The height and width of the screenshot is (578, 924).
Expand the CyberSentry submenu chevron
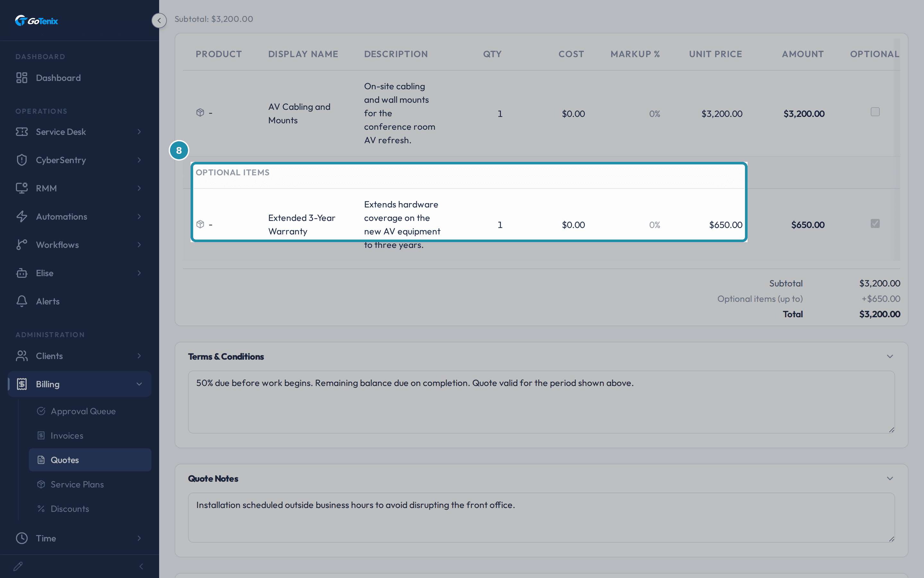tap(139, 160)
